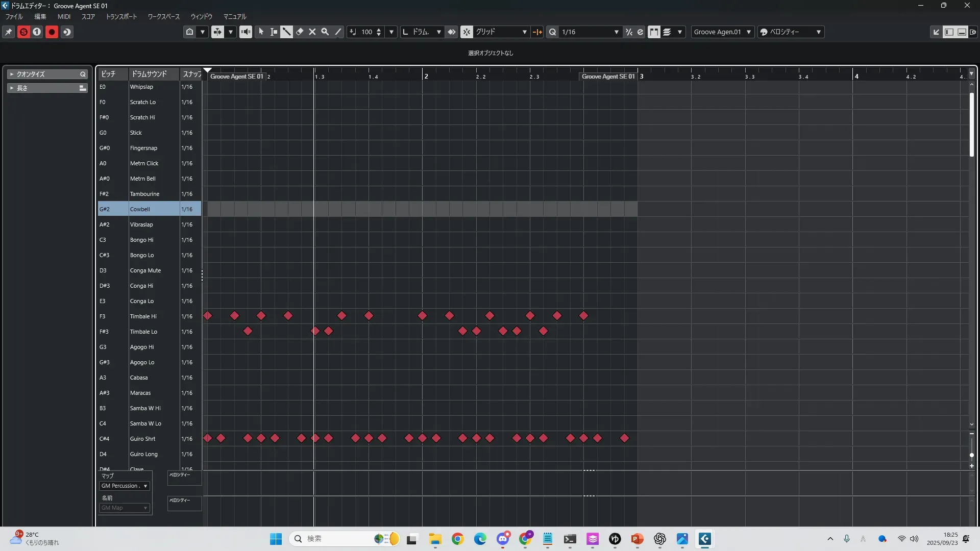The width and height of the screenshot is (980, 551).
Task: Open the トランスポート menu
Action: tap(121, 17)
